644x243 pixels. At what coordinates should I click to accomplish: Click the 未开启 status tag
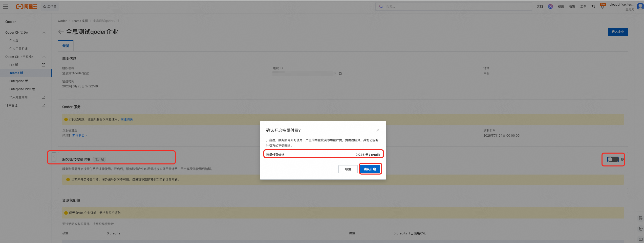(99, 159)
